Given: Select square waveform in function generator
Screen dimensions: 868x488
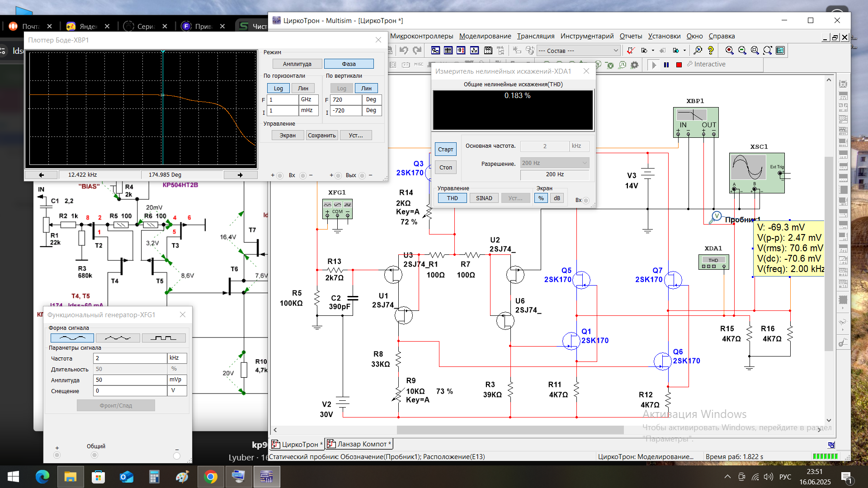Looking at the screenshot, I should point(163,338).
